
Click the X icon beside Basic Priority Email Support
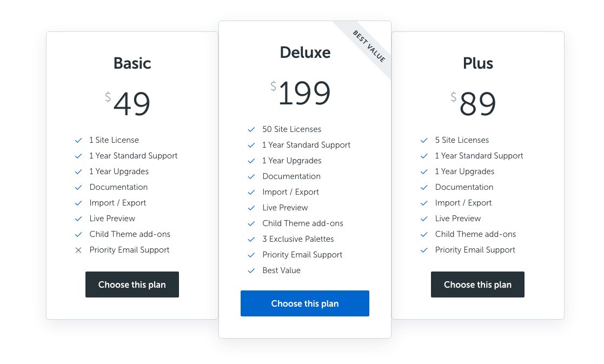78,250
